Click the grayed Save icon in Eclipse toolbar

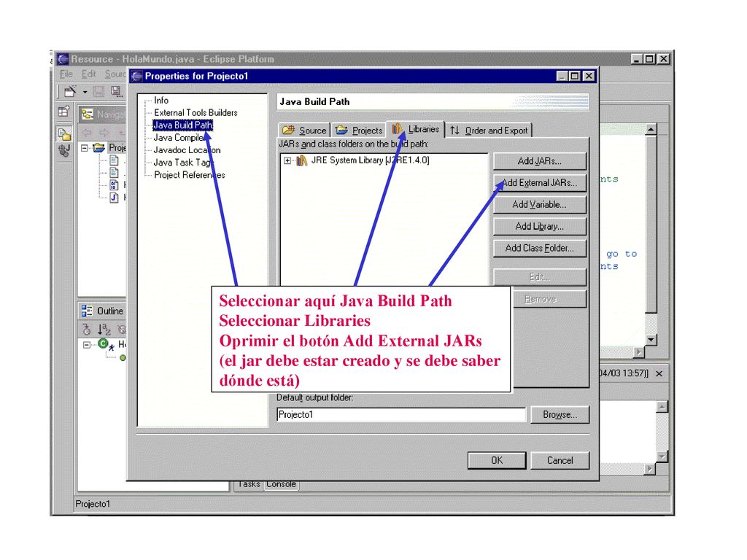click(x=99, y=91)
